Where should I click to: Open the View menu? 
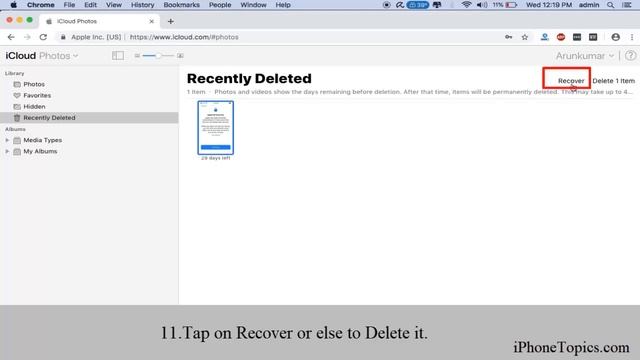[x=113, y=5]
